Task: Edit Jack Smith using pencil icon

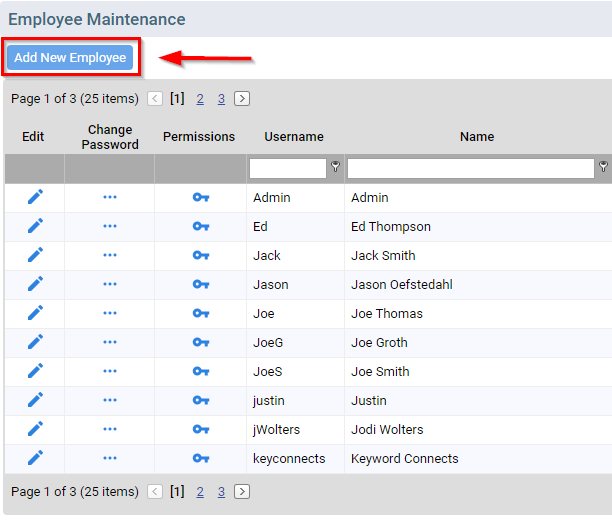Action: [x=35, y=255]
